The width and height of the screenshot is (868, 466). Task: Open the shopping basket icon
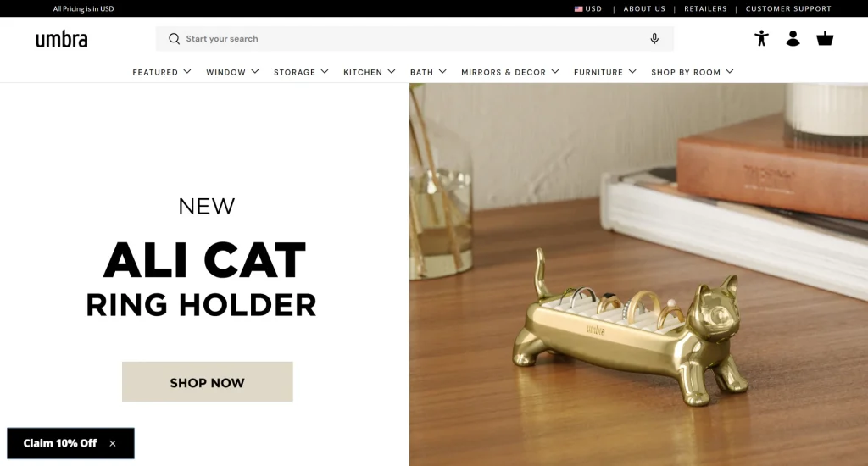pos(825,39)
